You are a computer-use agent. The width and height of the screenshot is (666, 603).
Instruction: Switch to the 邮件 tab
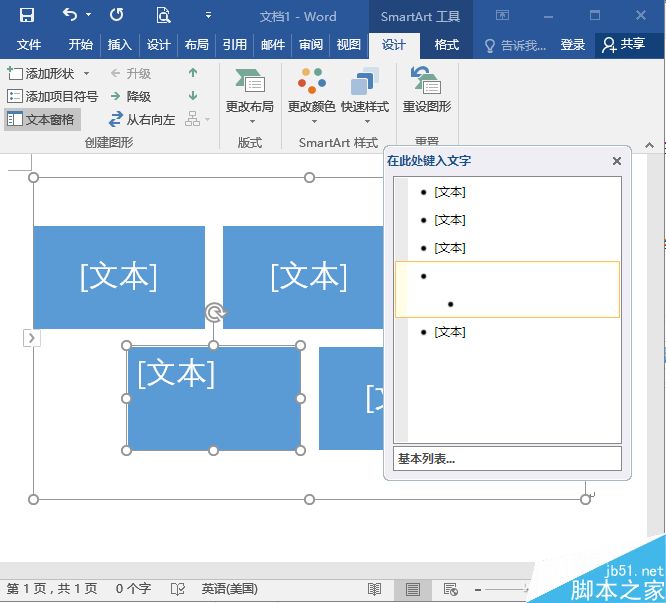tap(273, 44)
